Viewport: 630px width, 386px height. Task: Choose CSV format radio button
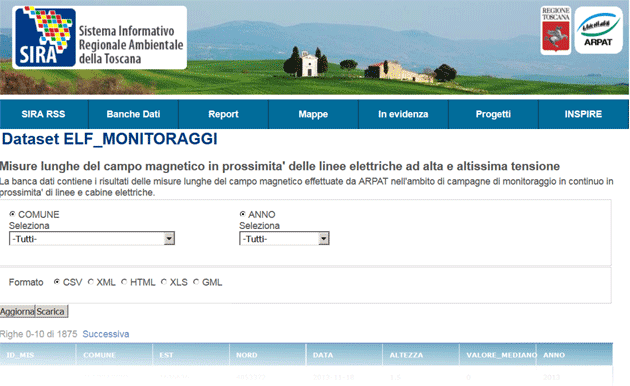[57, 282]
